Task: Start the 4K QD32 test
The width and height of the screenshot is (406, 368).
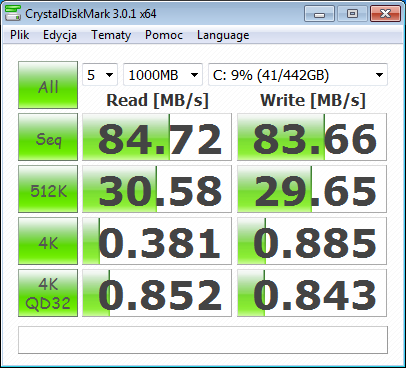Action: [x=48, y=293]
